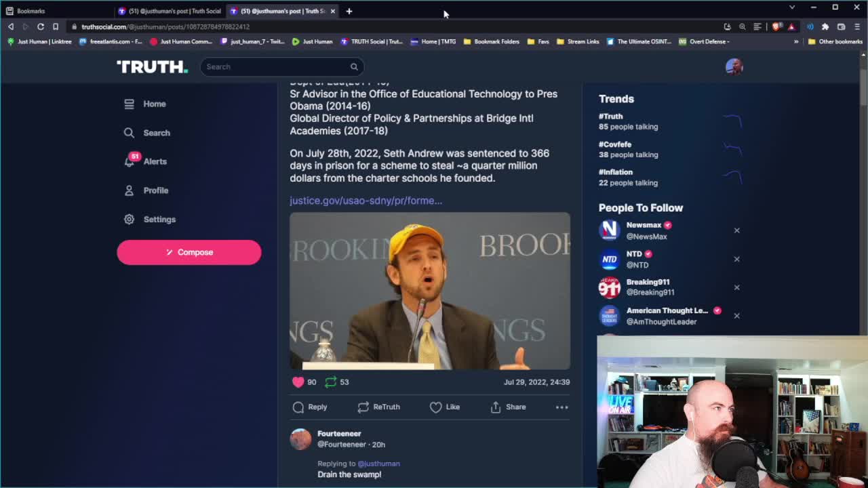The image size is (868, 488).
Task: Open the user avatar menu at top right
Action: click(x=734, y=66)
